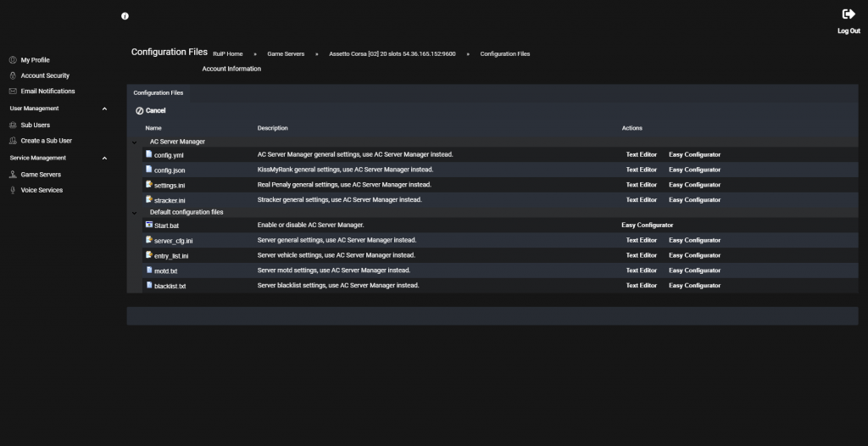Click the Start.bat file icon
Screen dimensions: 868x446
point(149,225)
